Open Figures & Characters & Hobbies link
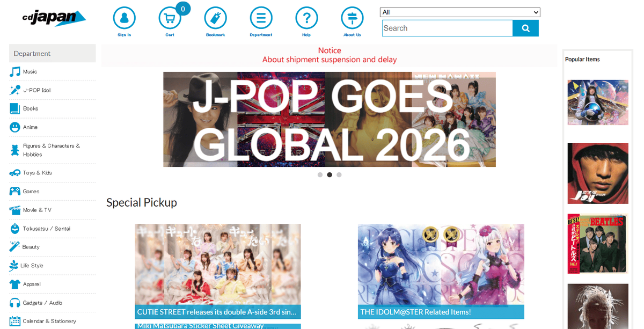This screenshot has height=329, width=644. click(x=52, y=150)
